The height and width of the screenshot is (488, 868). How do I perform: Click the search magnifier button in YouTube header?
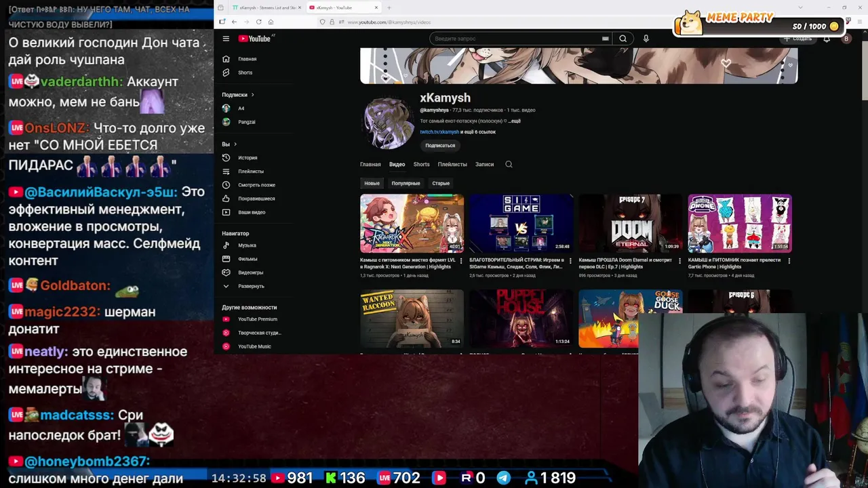[x=623, y=39]
